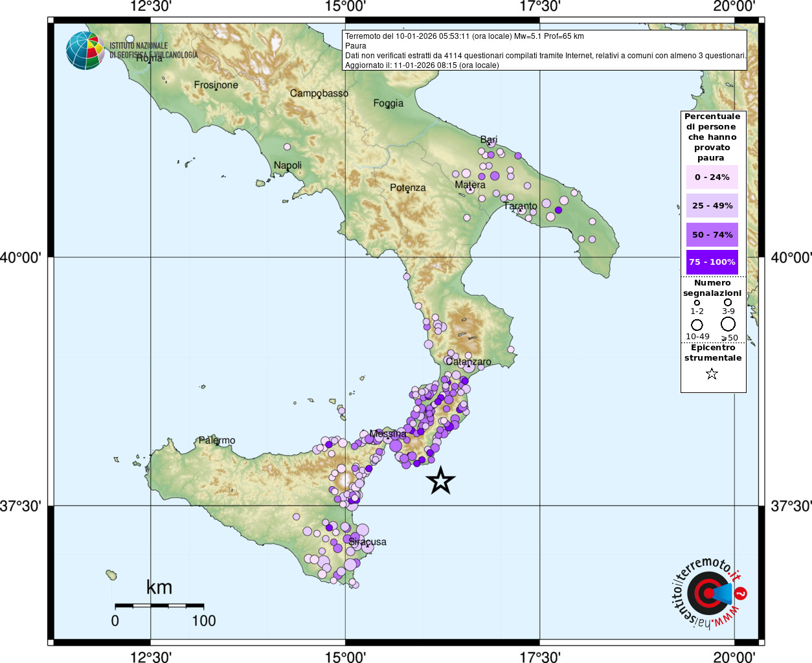Click the Taranto city label
The height and width of the screenshot is (663, 812).
[521, 206]
